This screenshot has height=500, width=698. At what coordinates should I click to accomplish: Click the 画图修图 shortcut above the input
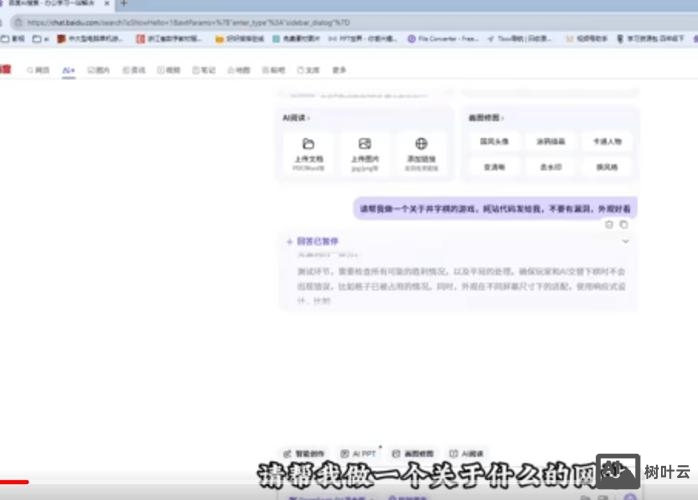413,453
